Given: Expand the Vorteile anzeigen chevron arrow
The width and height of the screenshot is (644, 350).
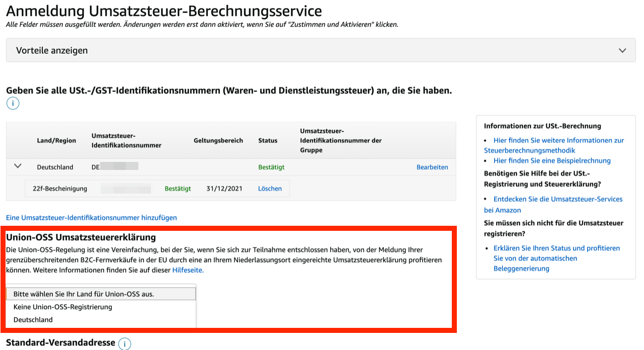Looking at the screenshot, I should pos(622,51).
